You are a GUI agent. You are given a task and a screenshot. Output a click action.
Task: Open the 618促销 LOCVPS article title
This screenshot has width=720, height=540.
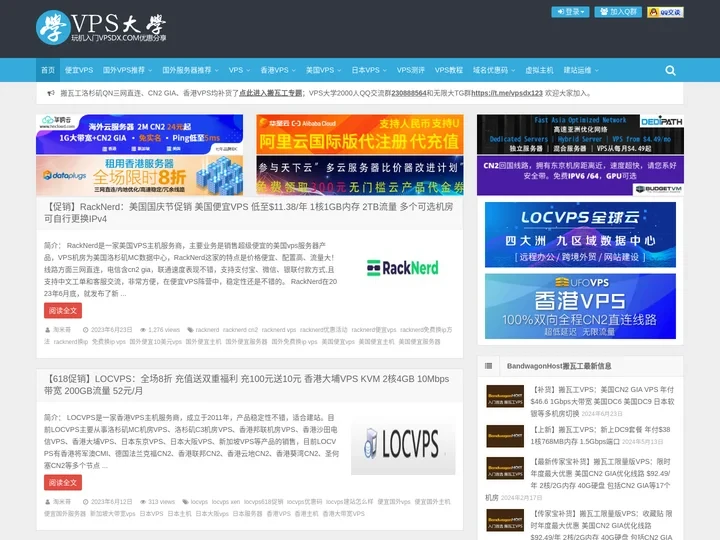247,385
